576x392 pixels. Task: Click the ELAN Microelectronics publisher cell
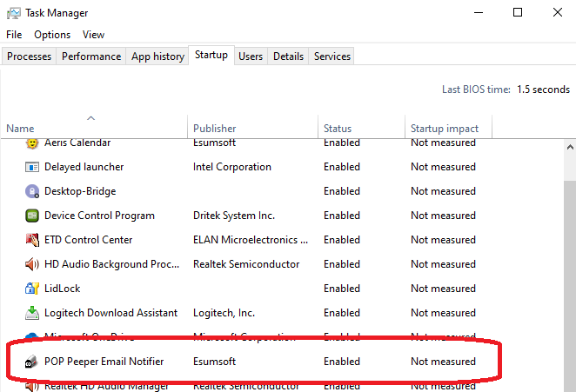(251, 240)
